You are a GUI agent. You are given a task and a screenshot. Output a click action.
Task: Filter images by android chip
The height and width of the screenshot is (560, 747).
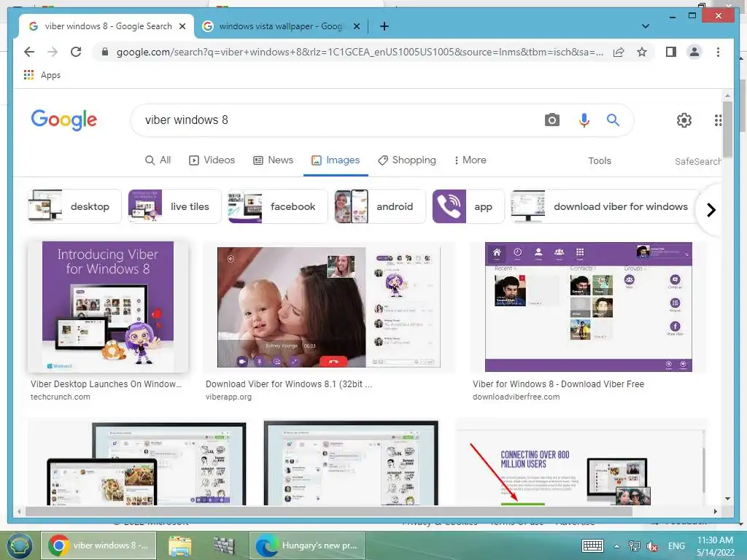[x=379, y=206]
